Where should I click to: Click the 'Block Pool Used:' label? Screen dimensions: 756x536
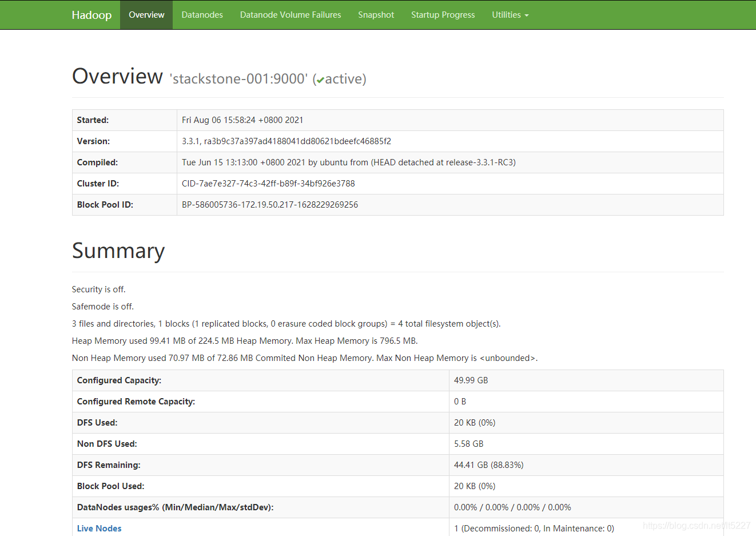pos(110,486)
